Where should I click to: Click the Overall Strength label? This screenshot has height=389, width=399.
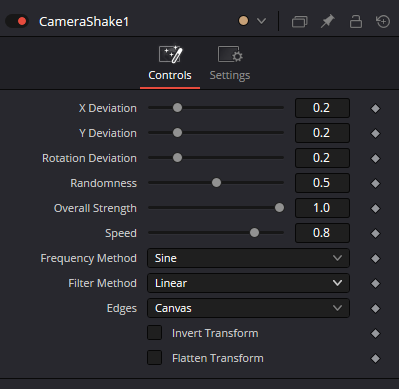(x=95, y=208)
